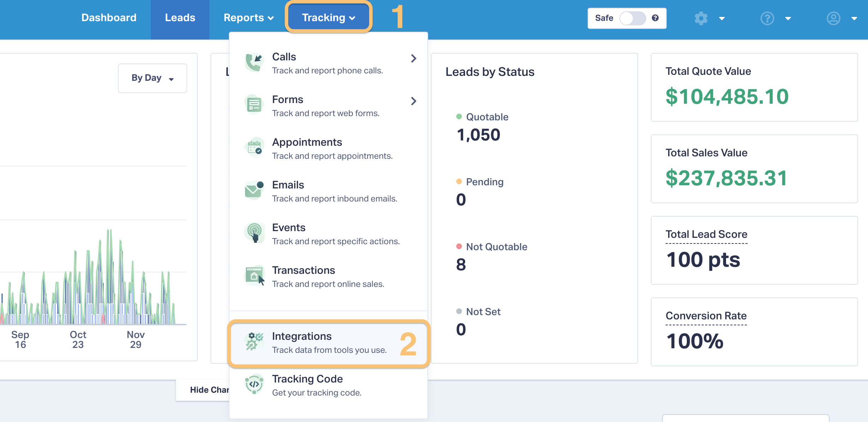
Task: Select Transactions menu item
Action: [x=328, y=277]
